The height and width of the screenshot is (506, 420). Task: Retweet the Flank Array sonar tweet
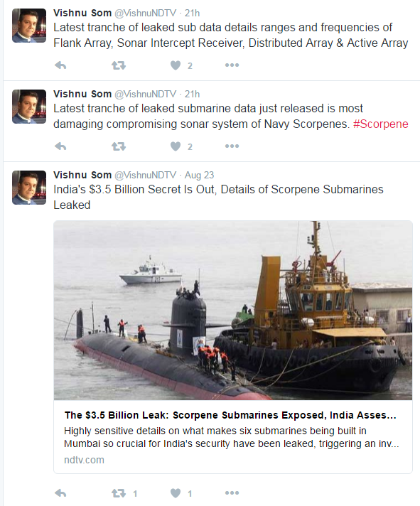[x=119, y=65]
